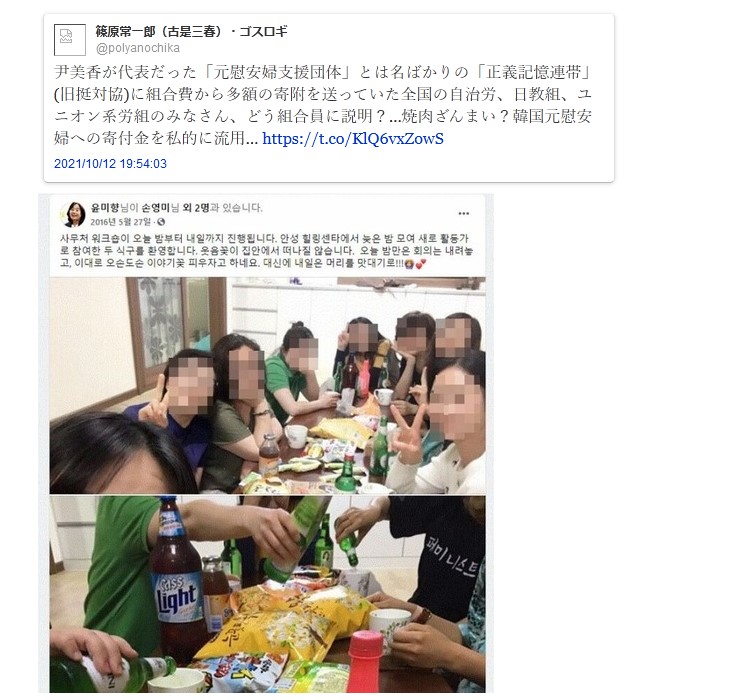Screen dimensions: 738x700
Task: Open the three-dot post options menu
Action: point(464,214)
